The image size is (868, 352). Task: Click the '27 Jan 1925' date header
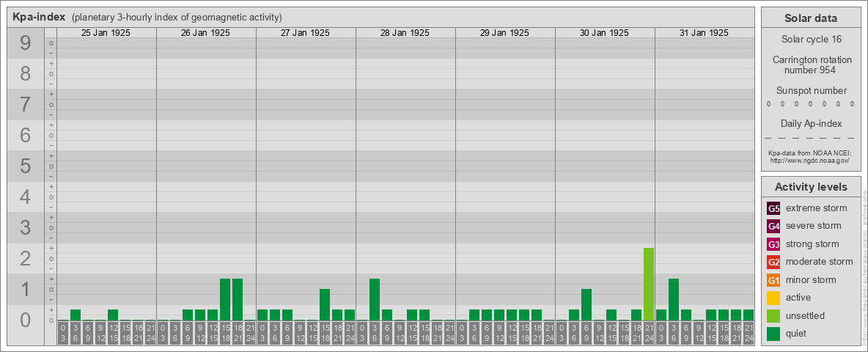pos(306,33)
